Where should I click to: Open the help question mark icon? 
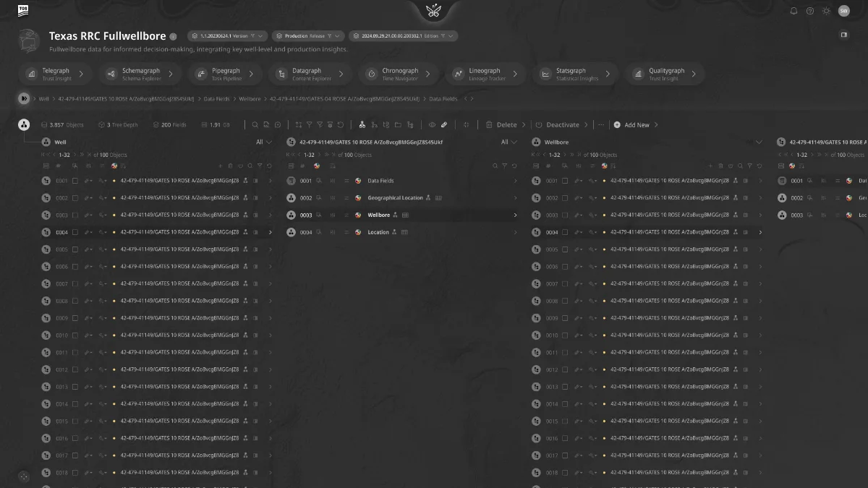point(810,11)
